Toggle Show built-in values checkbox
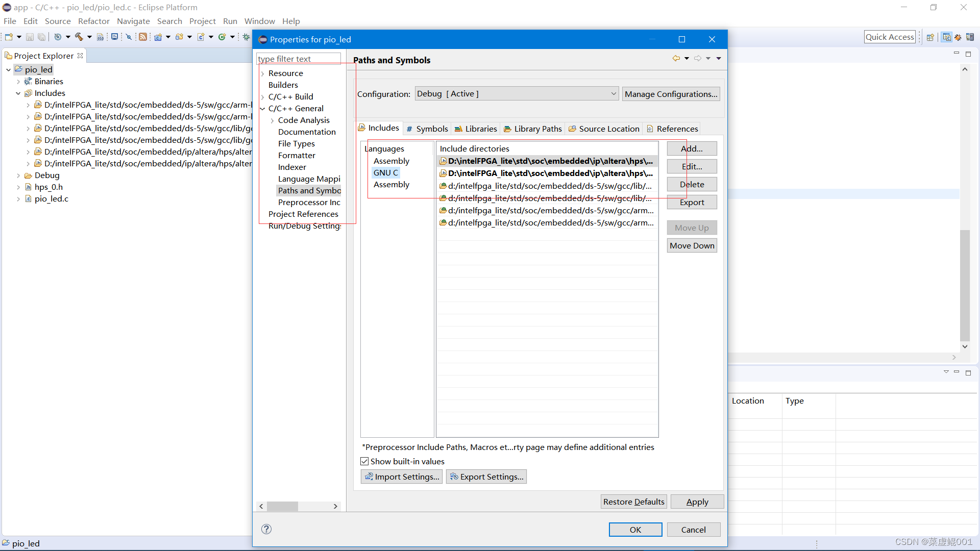980x551 pixels. [x=364, y=461]
